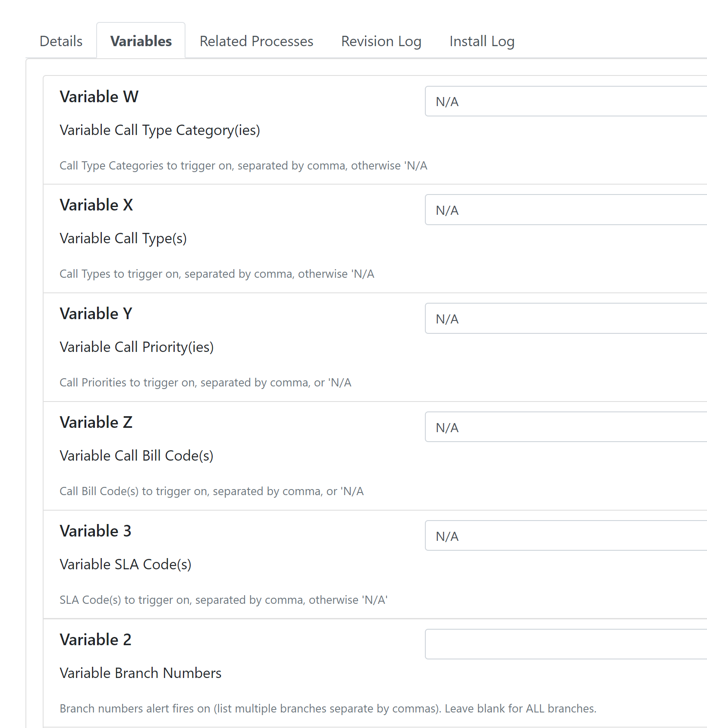Select the Variables tab

click(141, 41)
